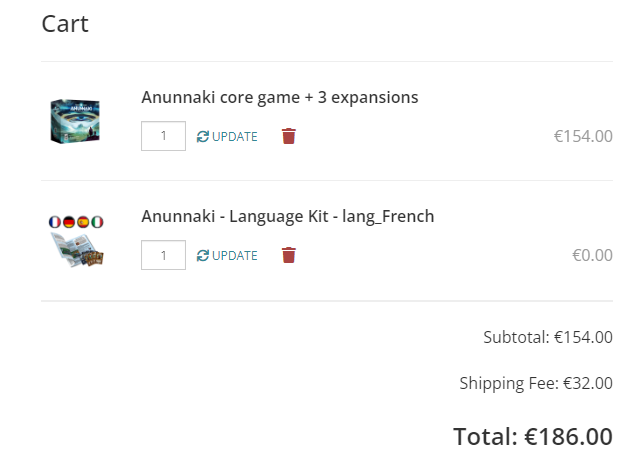Remove the Language Kit French item
Viewport: 644px width, 473px height.
click(x=288, y=255)
